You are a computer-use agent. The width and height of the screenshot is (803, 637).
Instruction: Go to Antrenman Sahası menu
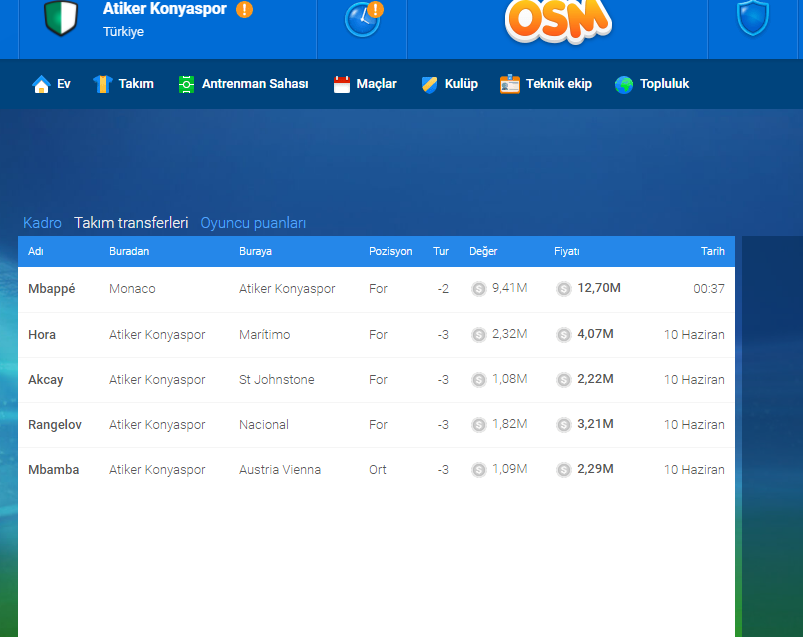243,84
